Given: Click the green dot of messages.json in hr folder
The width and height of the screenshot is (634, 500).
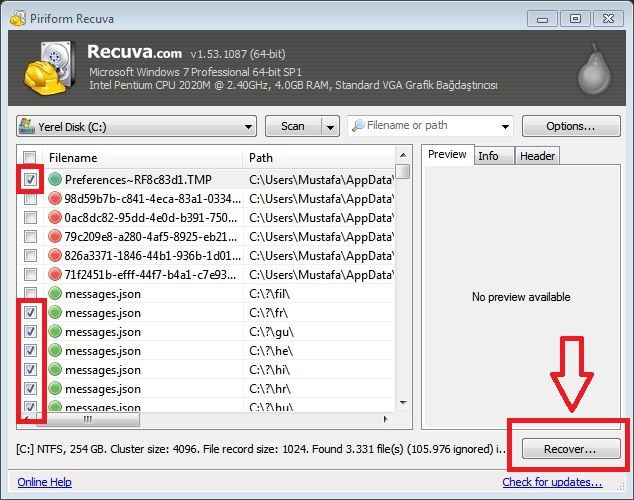Looking at the screenshot, I should tap(55, 388).
